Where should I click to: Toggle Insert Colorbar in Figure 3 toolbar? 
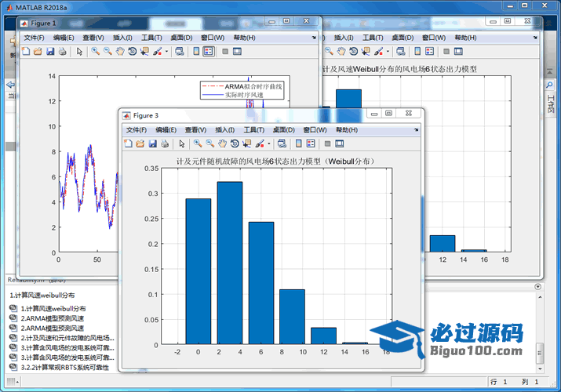click(x=298, y=143)
